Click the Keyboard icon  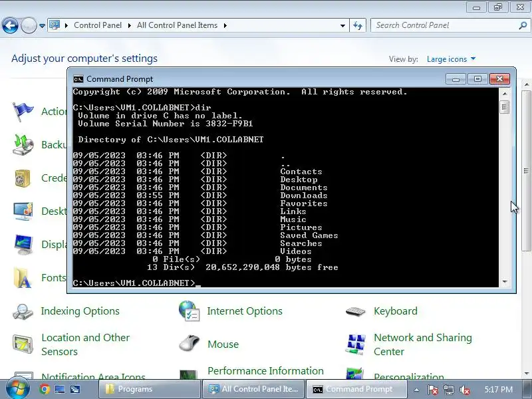[355, 311]
